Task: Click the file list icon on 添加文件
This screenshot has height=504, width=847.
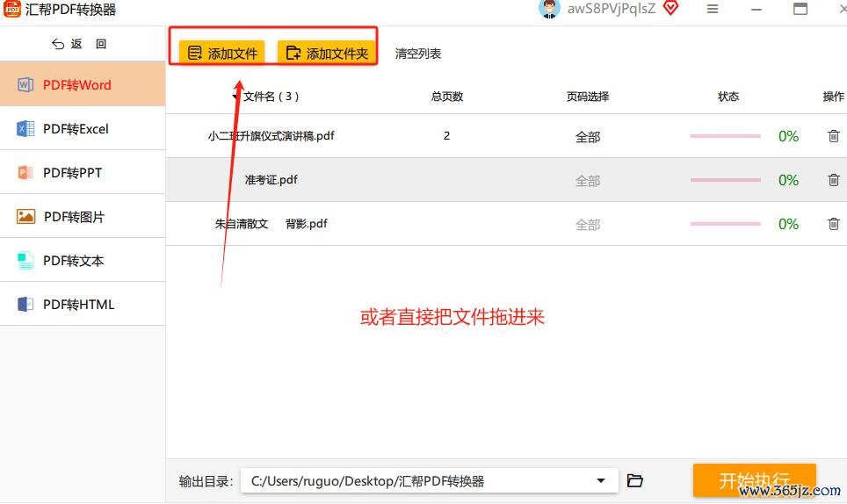Action: pos(194,53)
